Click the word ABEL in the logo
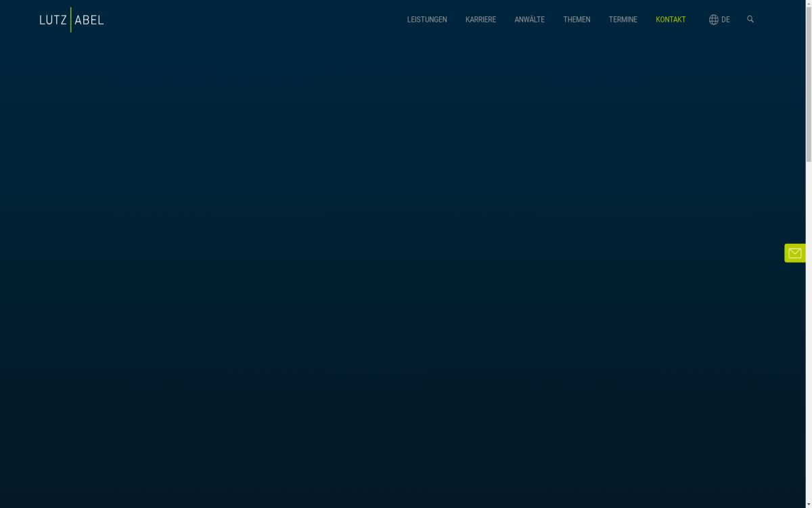 pyautogui.click(x=89, y=20)
